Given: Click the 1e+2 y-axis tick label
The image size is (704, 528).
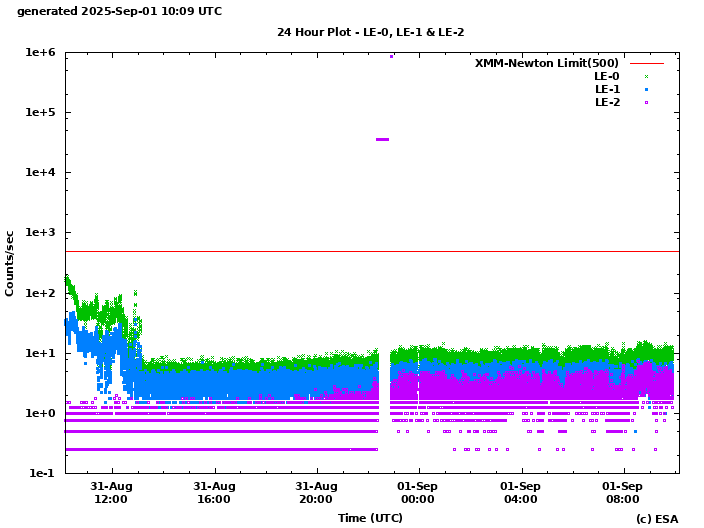Looking at the screenshot, I should point(40,293).
